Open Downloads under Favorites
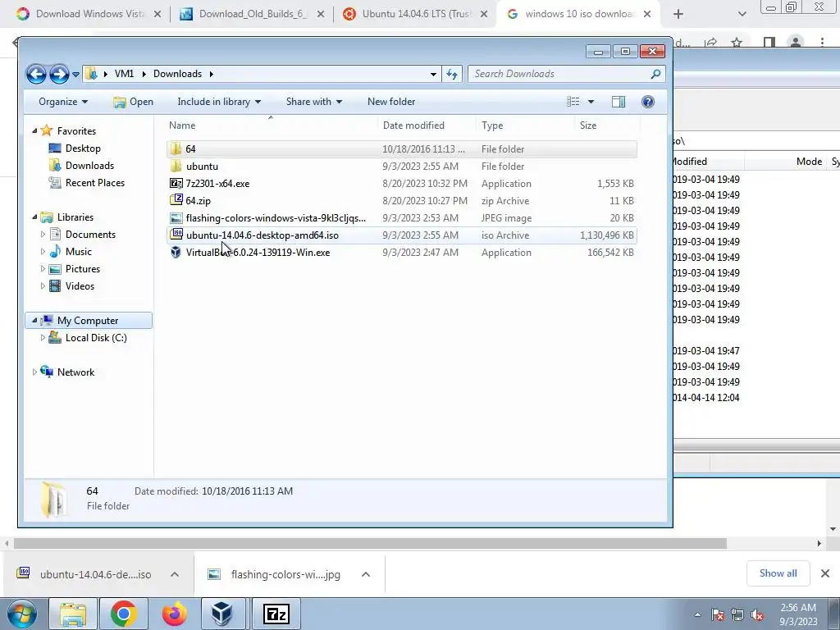This screenshot has height=630, width=840. point(89,165)
